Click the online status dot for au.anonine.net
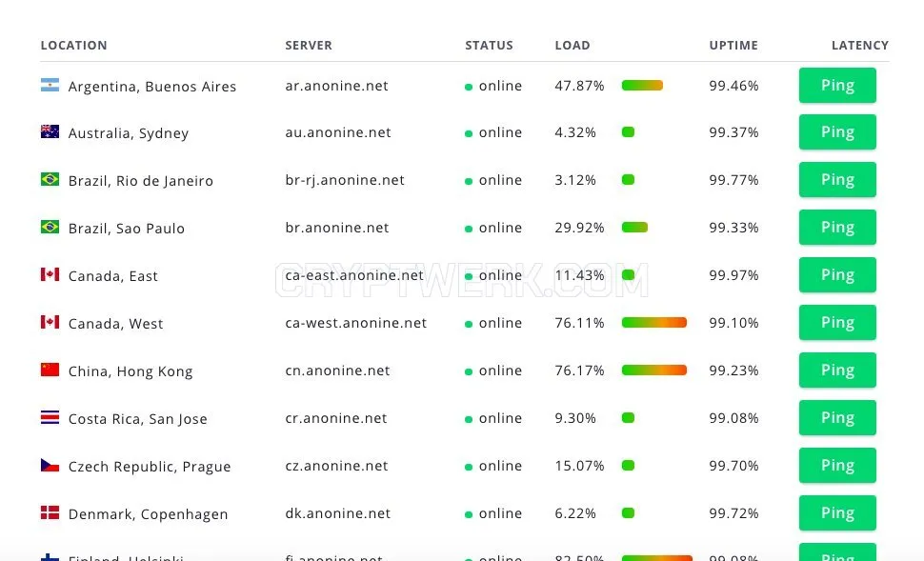Image resolution: width=924 pixels, height=561 pixels. coord(469,133)
